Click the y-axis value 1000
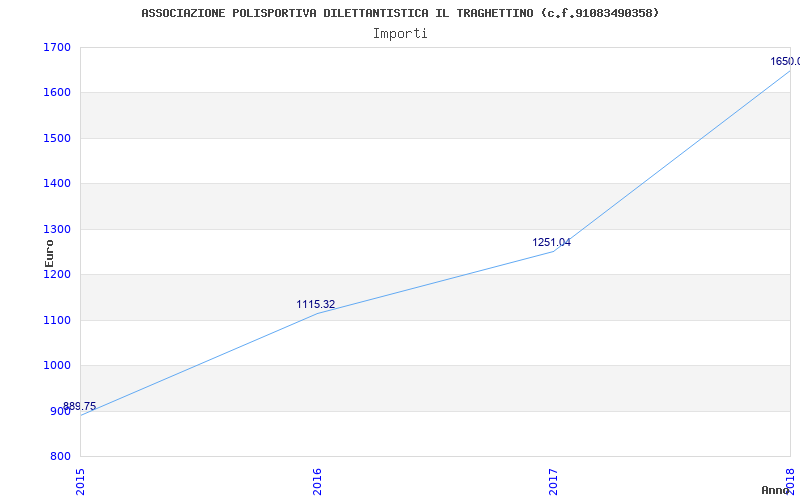800x500 pixels. point(57,366)
